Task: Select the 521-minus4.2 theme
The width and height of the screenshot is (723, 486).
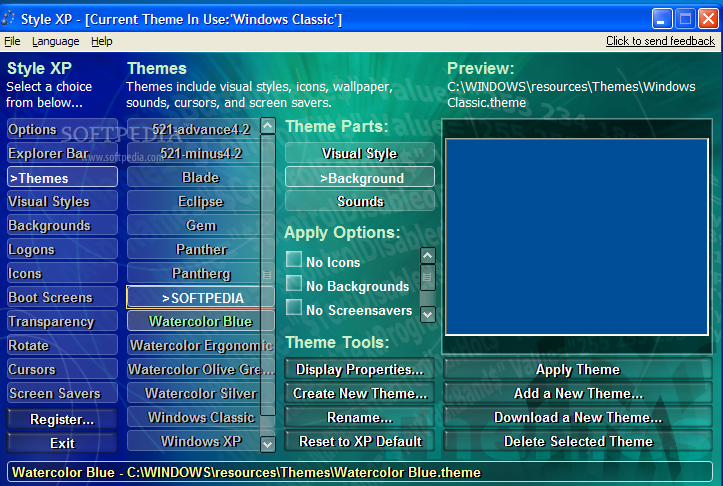Action: click(194, 154)
